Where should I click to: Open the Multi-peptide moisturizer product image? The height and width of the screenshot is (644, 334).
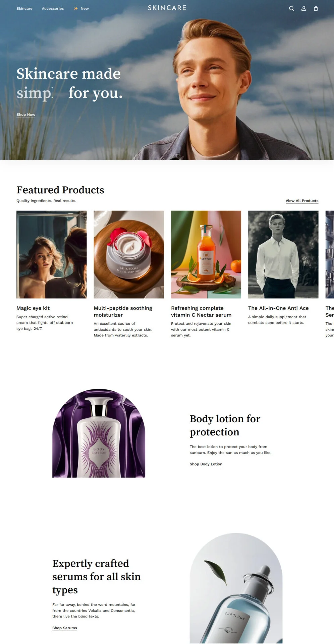tap(129, 254)
